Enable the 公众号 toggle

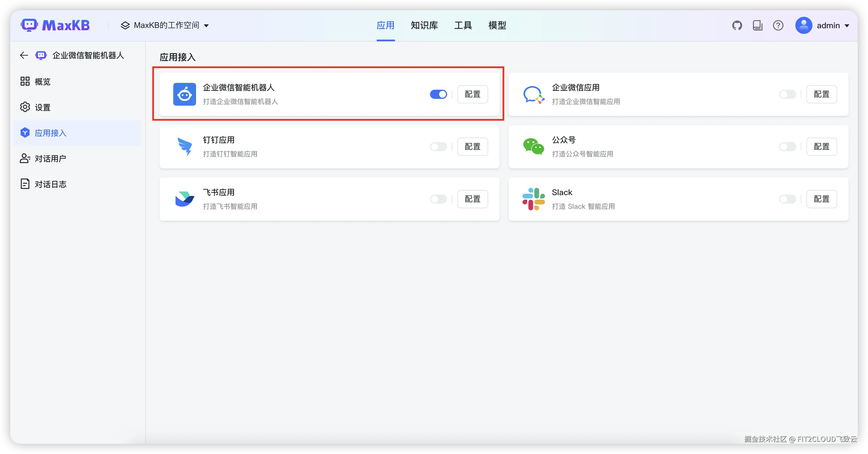tap(787, 147)
